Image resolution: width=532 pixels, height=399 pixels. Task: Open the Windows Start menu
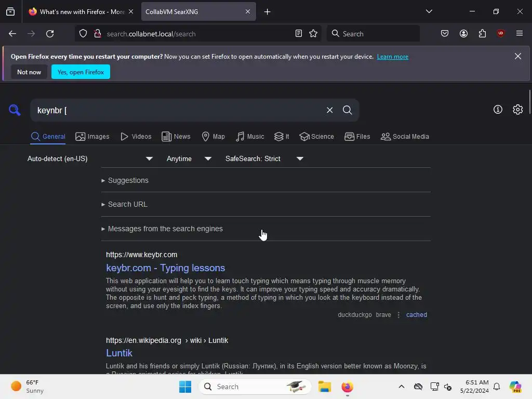click(x=185, y=387)
